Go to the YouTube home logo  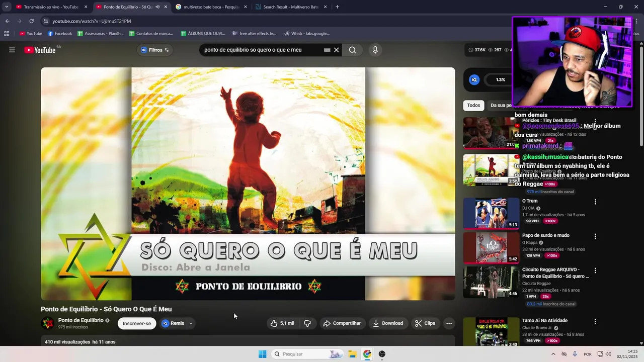[x=40, y=50]
